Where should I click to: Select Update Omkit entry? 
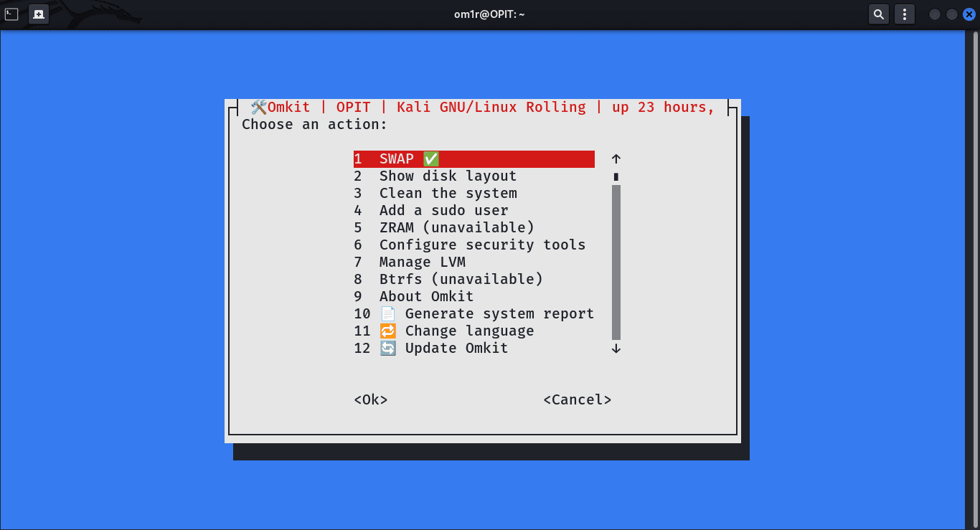(474, 348)
